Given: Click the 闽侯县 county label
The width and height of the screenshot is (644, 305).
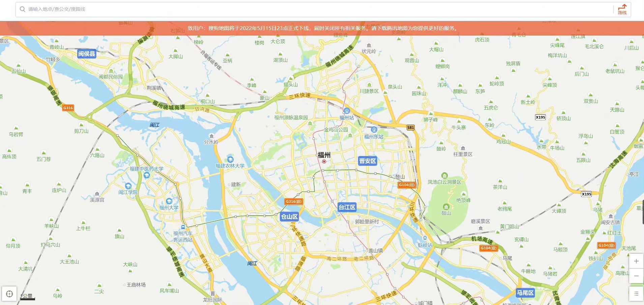Looking at the screenshot, I should pos(87,54).
